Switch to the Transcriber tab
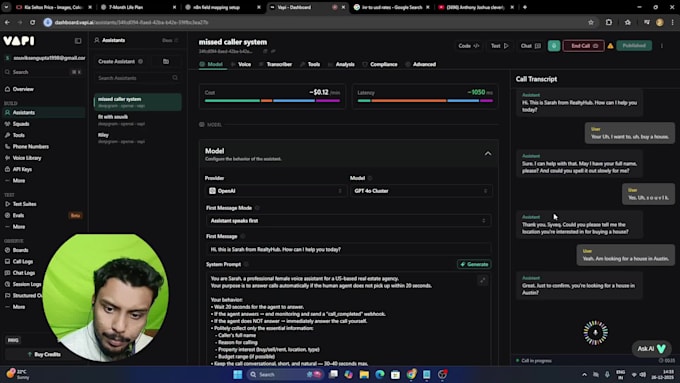The width and height of the screenshot is (680, 383). (276, 64)
